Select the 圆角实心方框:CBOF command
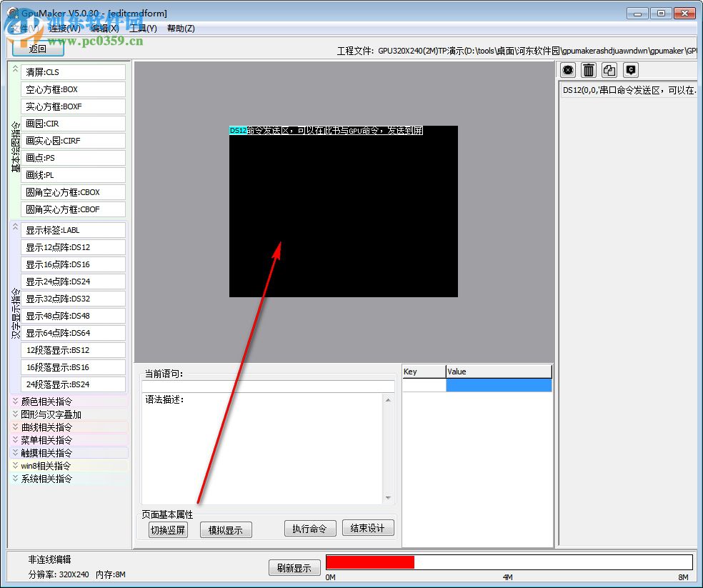 [x=72, y=209]
